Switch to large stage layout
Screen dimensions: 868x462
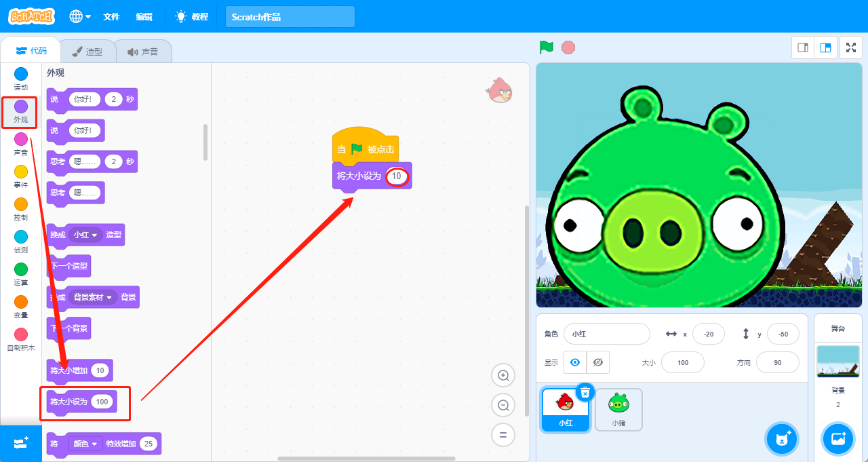click(x=825, y=47)
